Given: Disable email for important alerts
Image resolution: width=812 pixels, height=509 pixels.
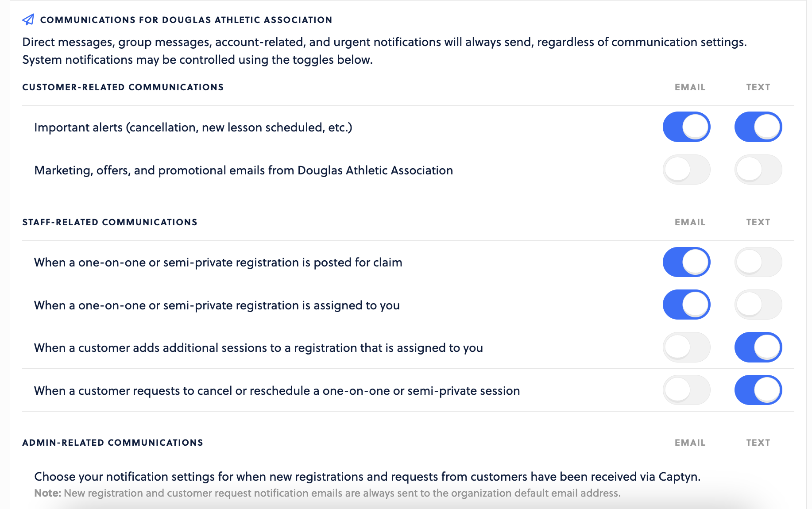Looking at the screenshot, I should (686, 127).
